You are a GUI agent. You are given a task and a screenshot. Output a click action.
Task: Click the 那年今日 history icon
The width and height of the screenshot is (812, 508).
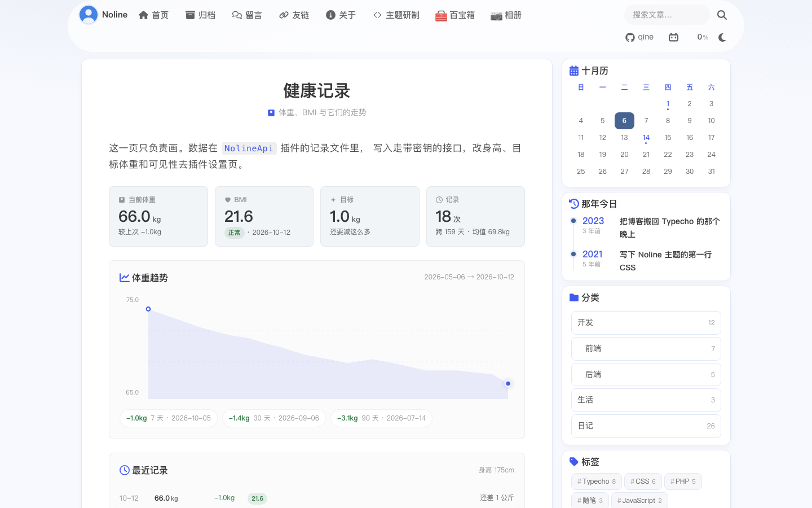574,204
